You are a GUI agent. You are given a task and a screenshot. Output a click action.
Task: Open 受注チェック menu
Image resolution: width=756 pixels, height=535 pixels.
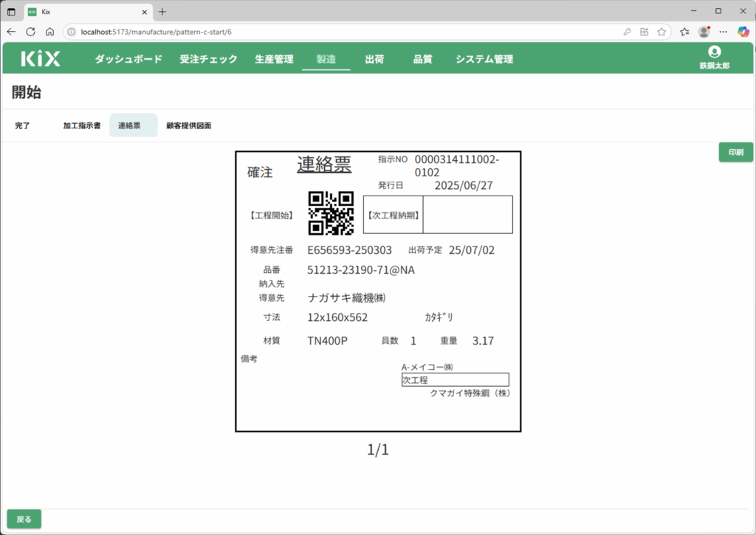click(x=208, y=59)
